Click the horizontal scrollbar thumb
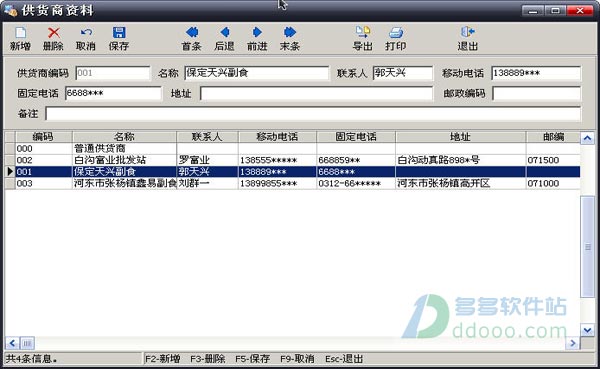This screenshot has width=600, height=369. point(27,343)
